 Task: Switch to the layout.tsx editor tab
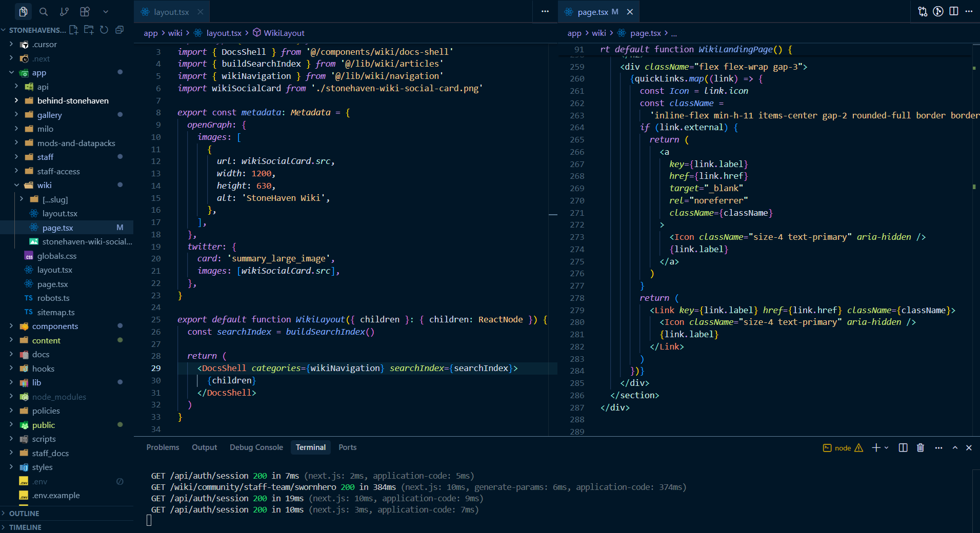(171, 12)
